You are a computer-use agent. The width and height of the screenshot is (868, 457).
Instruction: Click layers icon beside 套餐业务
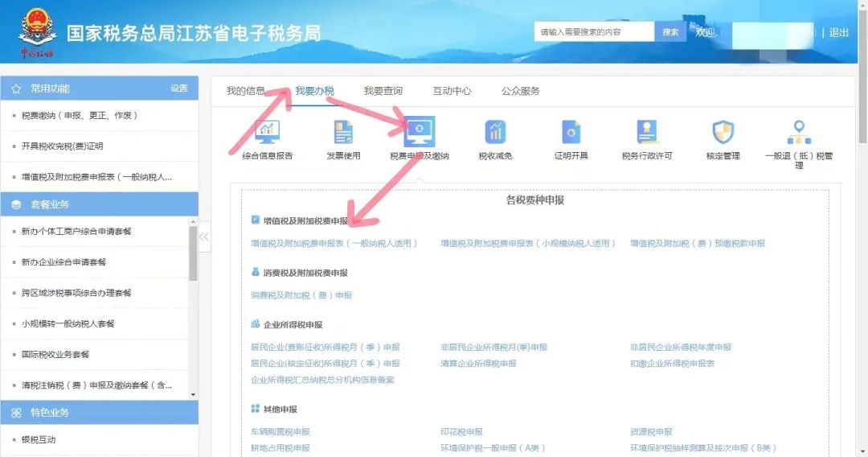pyautogui.click(x=16, y=204)
